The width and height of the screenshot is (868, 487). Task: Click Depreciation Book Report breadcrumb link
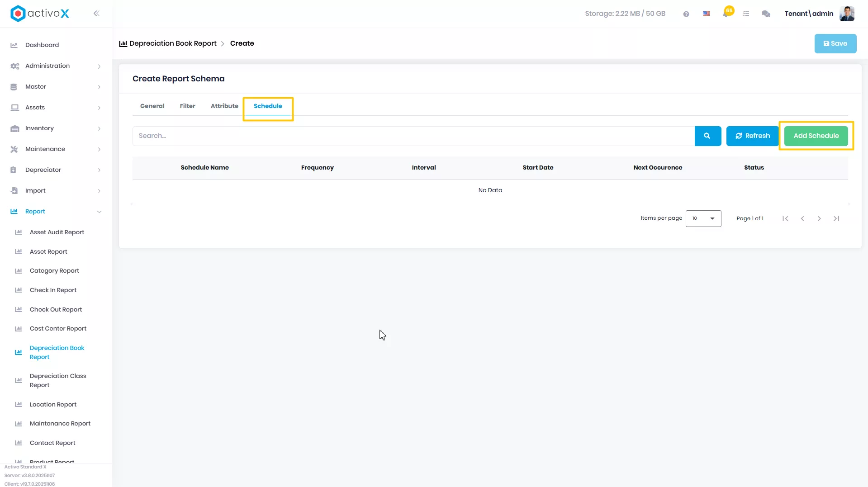173,43
